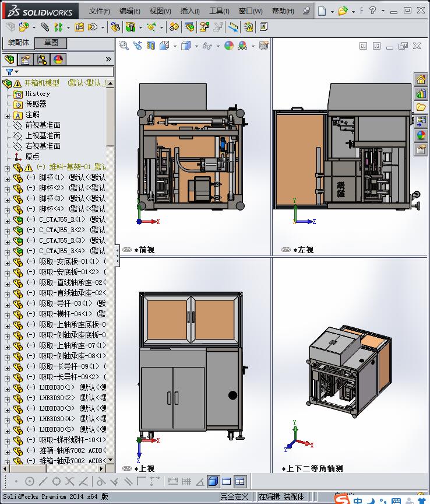Click the Edit Appearance color sphere icon
430x504 pixels.
tap(228, 45)
